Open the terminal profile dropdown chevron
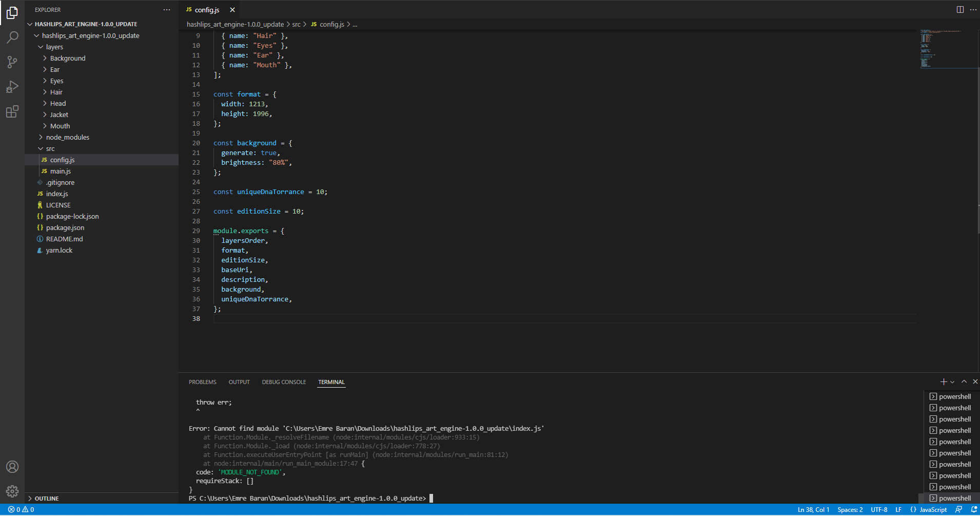Image resolution: width=980 pixels, height=516 pixels. 951,381
